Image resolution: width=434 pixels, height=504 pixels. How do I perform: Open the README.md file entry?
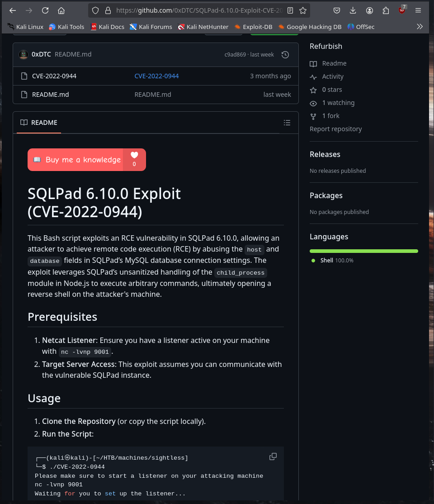click(x=51, y=95)
